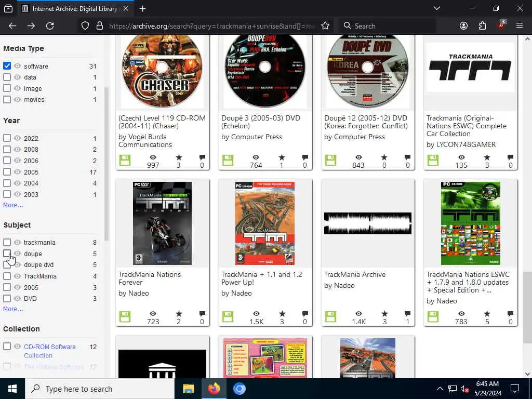Hide year 2008 results with the eye icon

click(x=17, y=149)
